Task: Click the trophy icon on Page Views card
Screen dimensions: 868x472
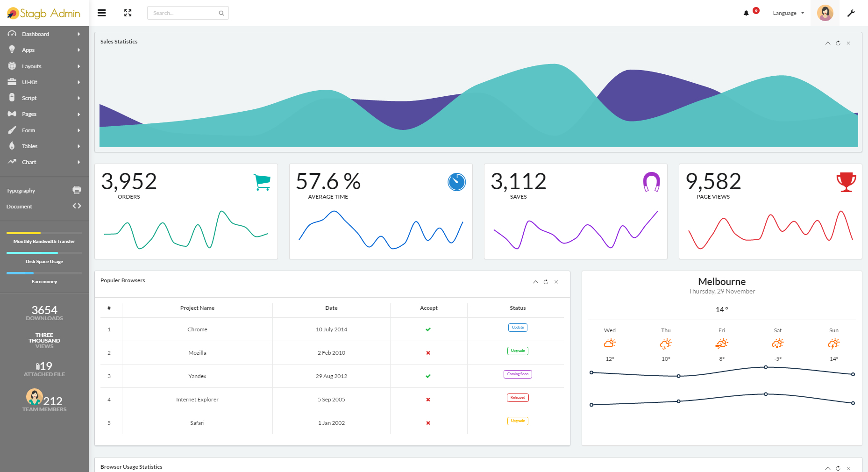Action: pos(846,182)
